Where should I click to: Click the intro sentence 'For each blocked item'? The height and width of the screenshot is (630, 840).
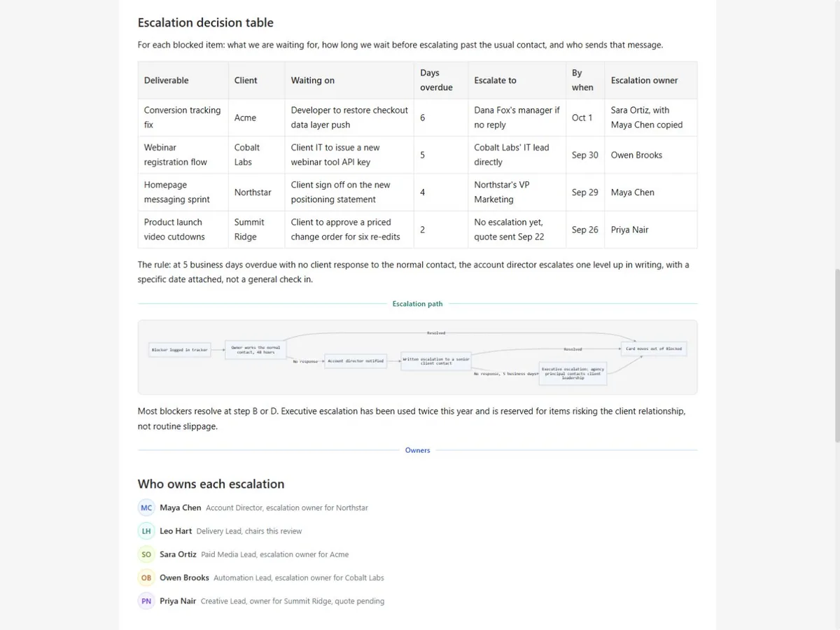tap(400, 45)
